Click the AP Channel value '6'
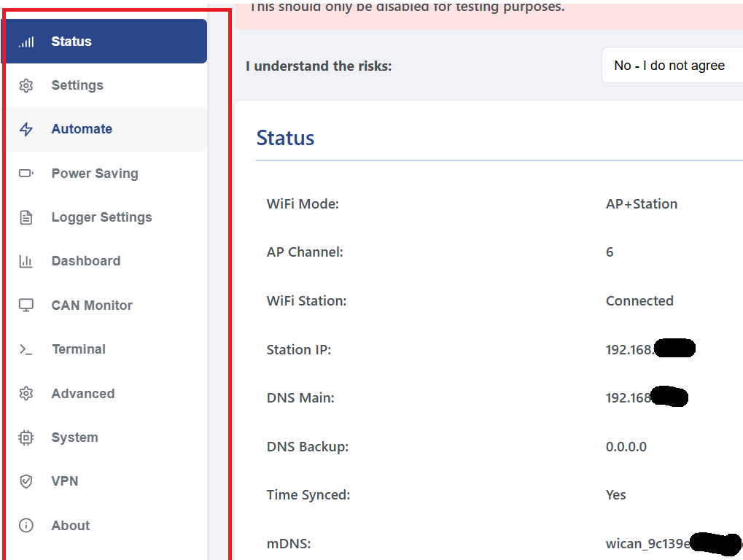Image resolution: width=743 pixels, height=560 pixels. coord(610,252)
